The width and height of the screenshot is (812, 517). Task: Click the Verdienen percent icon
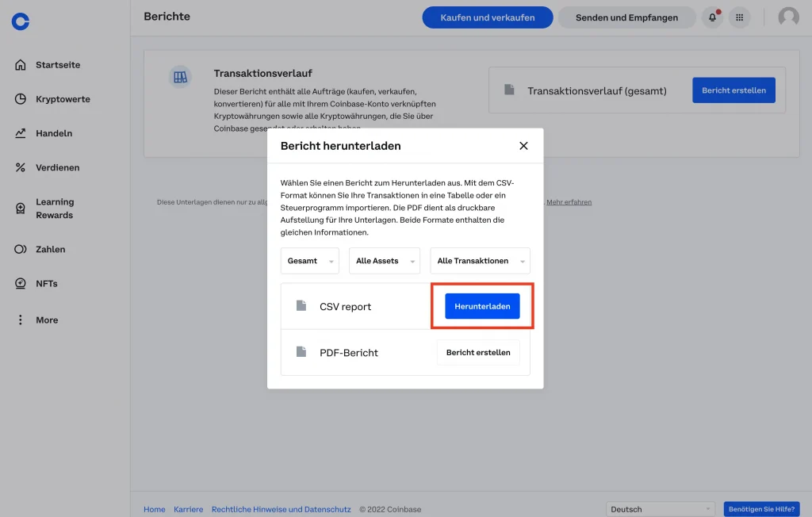point(21,167)
